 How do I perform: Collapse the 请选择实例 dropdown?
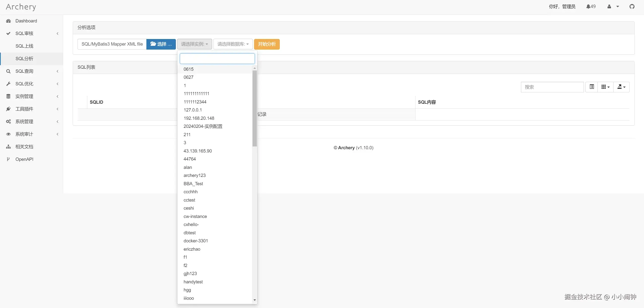(194, 44)
